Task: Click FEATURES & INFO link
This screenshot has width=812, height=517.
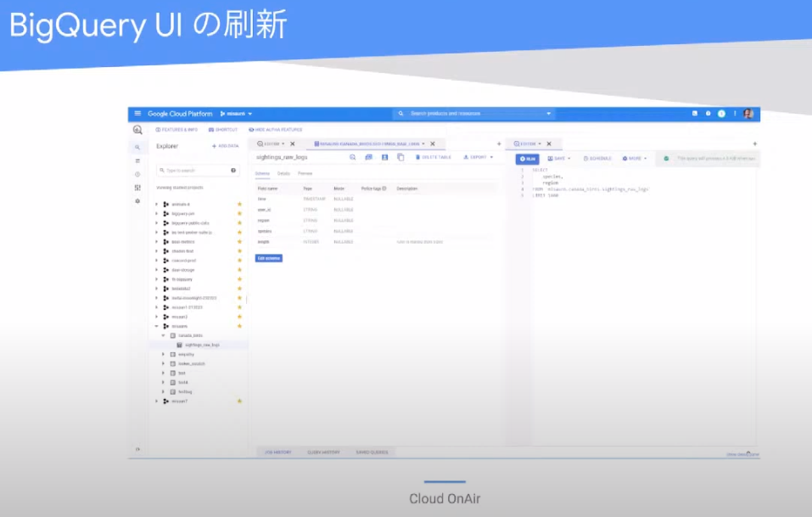Action: [x=176, y=130]
